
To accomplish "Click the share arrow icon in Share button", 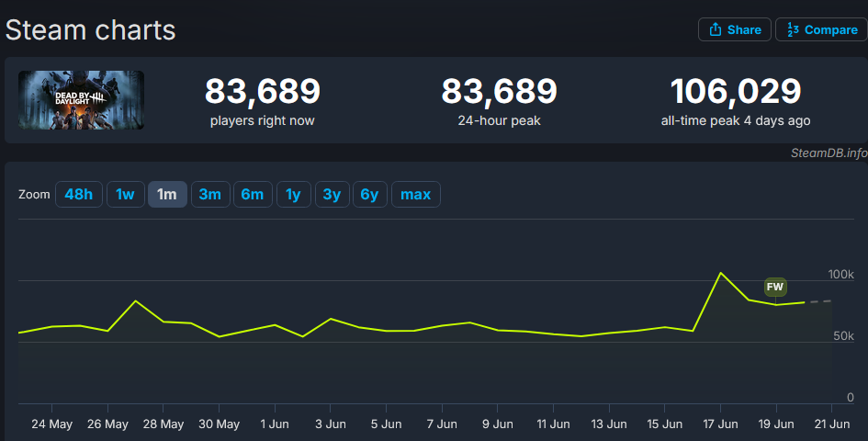I will click(716, 30).
